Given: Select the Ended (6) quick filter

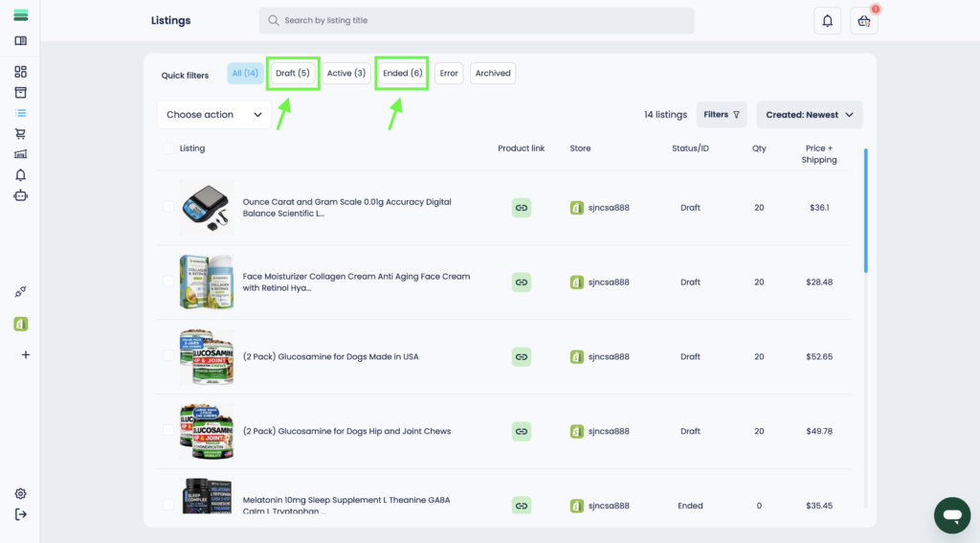Looking at the screenshot, I should (402, 74).
